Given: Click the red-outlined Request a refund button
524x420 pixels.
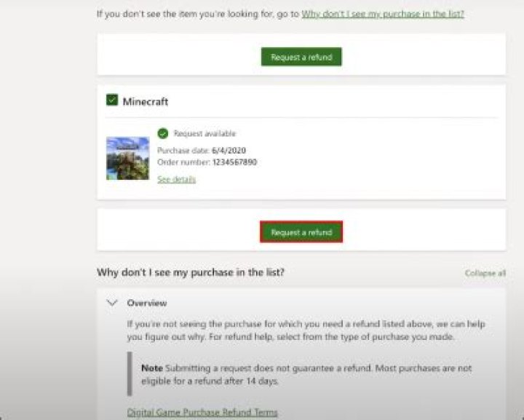Looking at the screenshot, I should (x=301, y=232).
